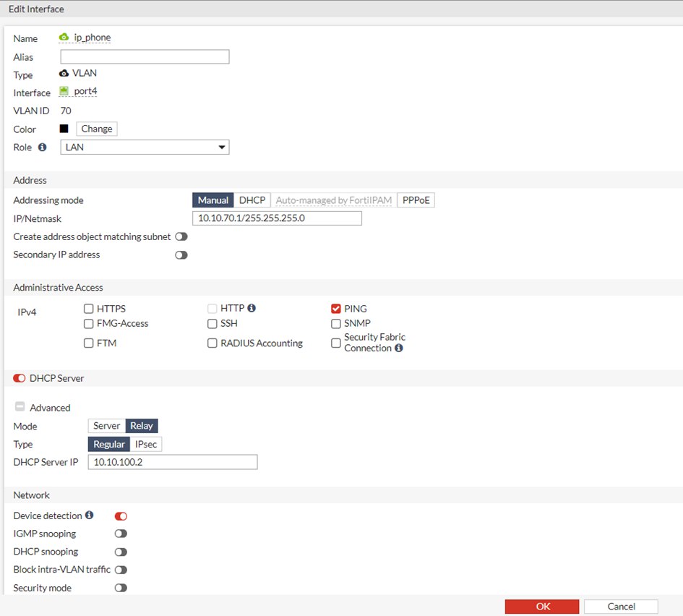Click the DHCP Server IP field
The height and width of the screenshot is (616, 683).
pos(173,462)
